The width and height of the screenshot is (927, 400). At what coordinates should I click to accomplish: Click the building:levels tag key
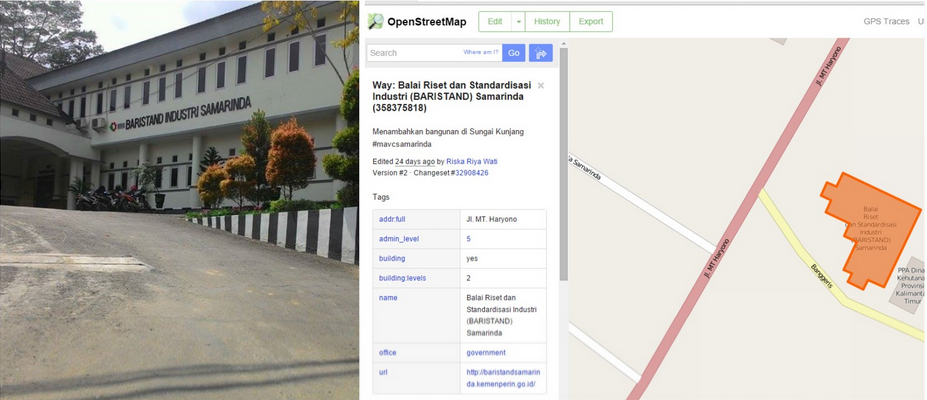(x=402, y=278)
